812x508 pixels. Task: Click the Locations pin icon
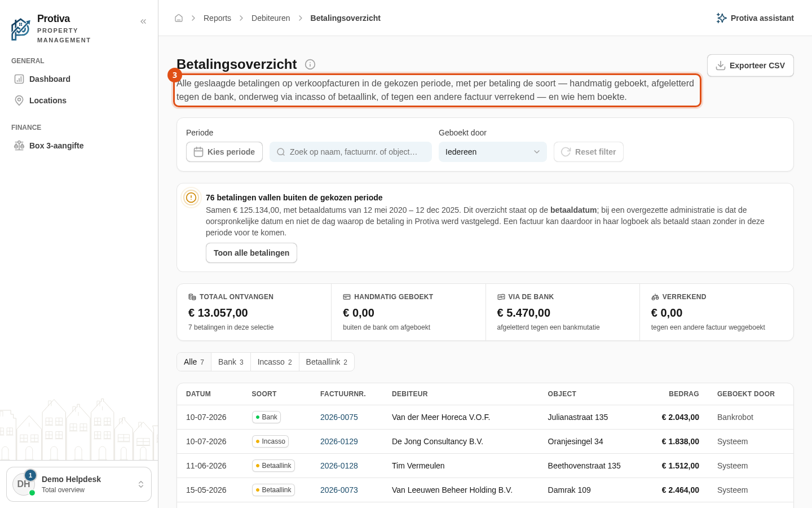click(x=19, y=100)
